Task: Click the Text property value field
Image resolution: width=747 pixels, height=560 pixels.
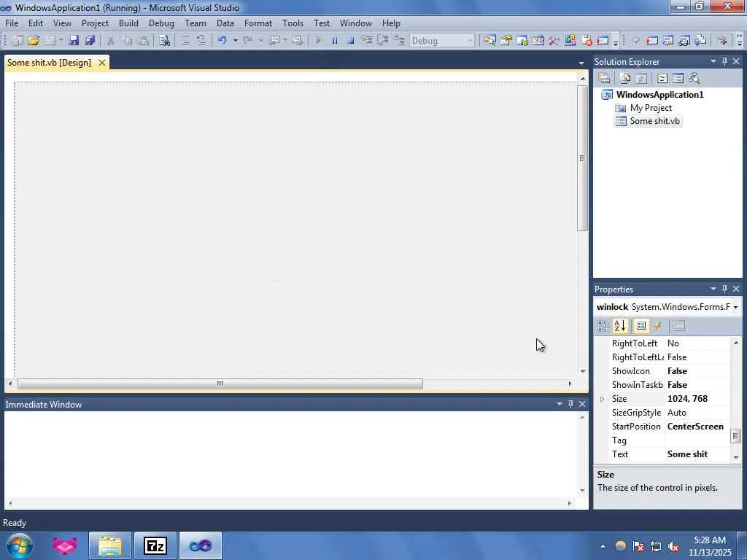Action: [x=697, y=454]
